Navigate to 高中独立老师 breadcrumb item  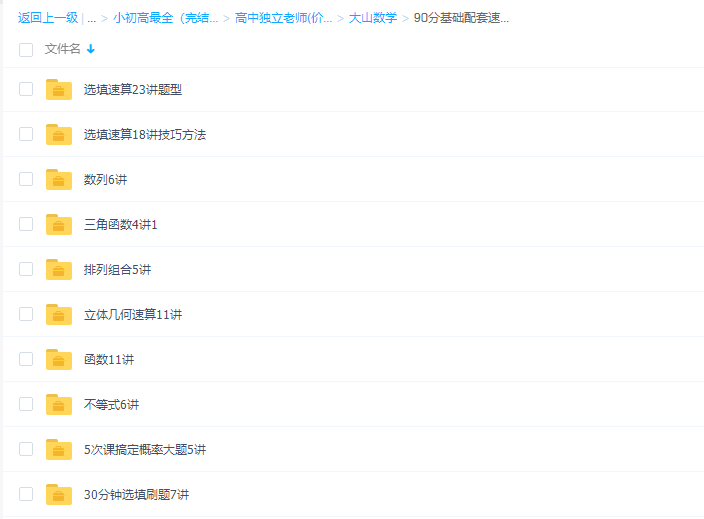pyautogui.click(x=283, y=18)
